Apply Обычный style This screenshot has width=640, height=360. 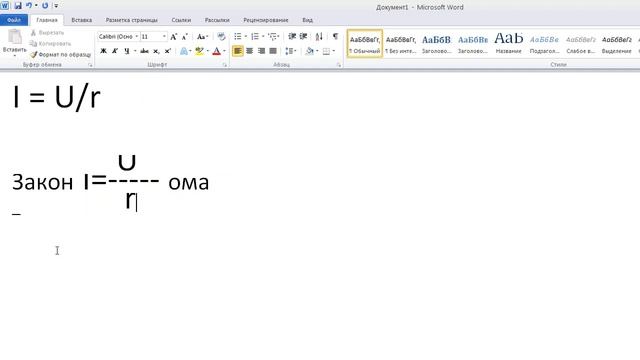click(x=365, y=43)
